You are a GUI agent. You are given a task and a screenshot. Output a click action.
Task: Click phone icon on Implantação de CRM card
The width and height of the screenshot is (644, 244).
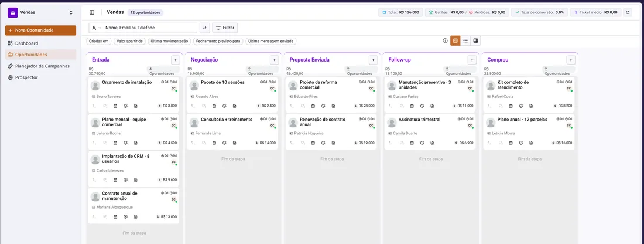(x=94, y=180)
